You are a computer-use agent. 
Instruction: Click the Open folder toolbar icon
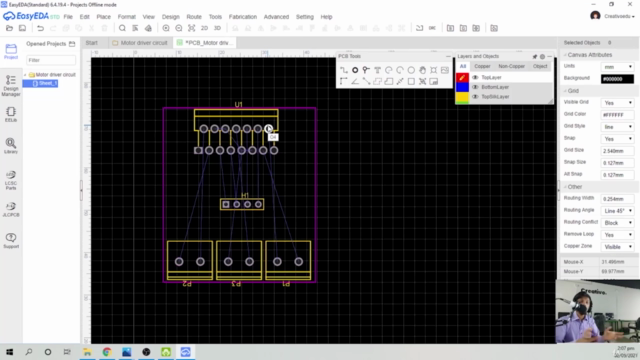point(9,28)
